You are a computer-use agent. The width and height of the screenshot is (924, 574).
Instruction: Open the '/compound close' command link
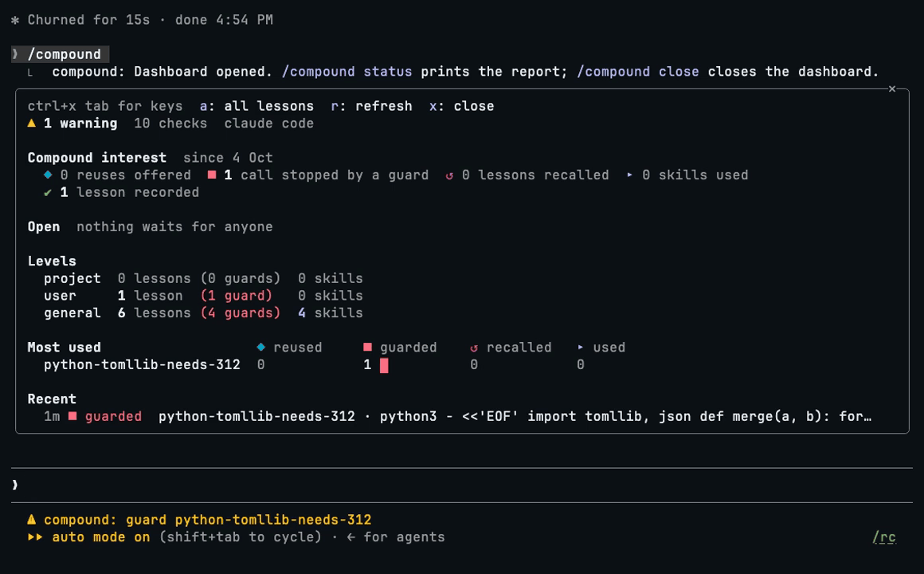637,72
